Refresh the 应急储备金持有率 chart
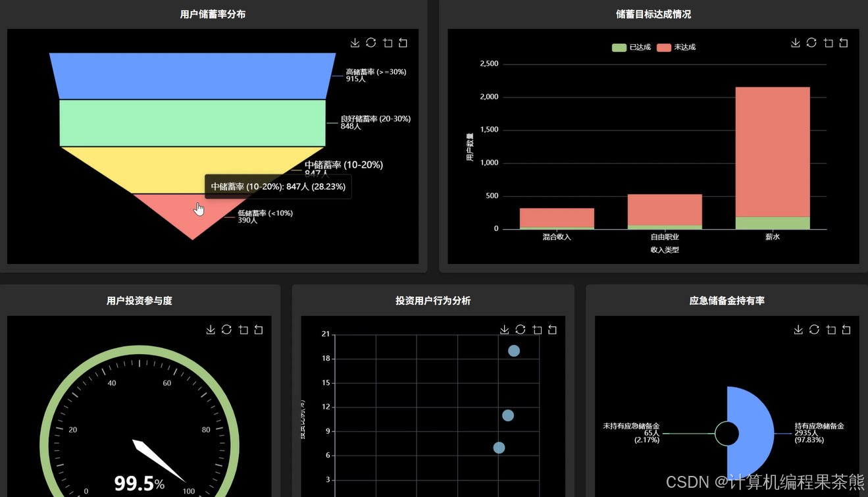868x497 pixels. pyautogui.click(x=815, y=330)
